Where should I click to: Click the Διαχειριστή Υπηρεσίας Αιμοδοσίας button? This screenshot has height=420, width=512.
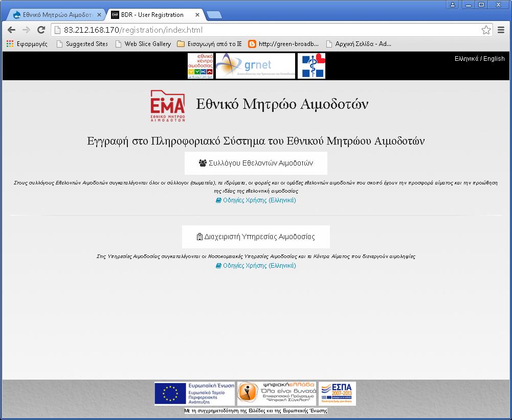[x=256, y=237]
